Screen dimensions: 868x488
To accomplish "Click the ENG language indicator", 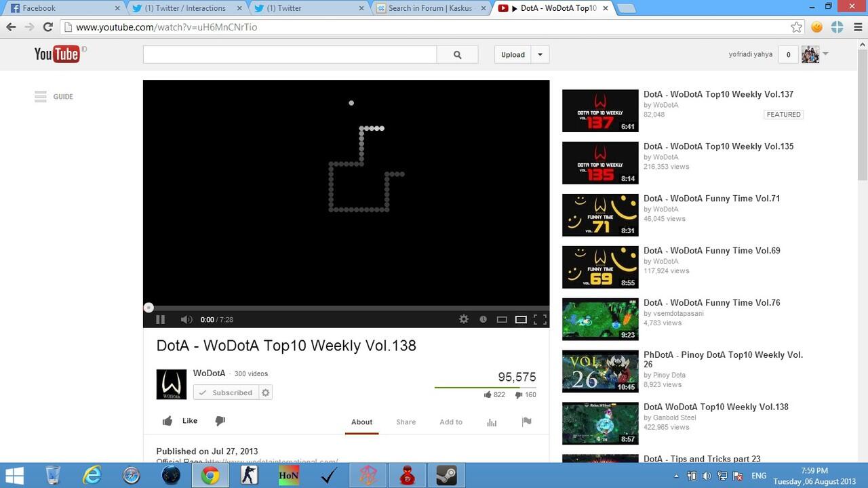I will (x=759, y=476).
